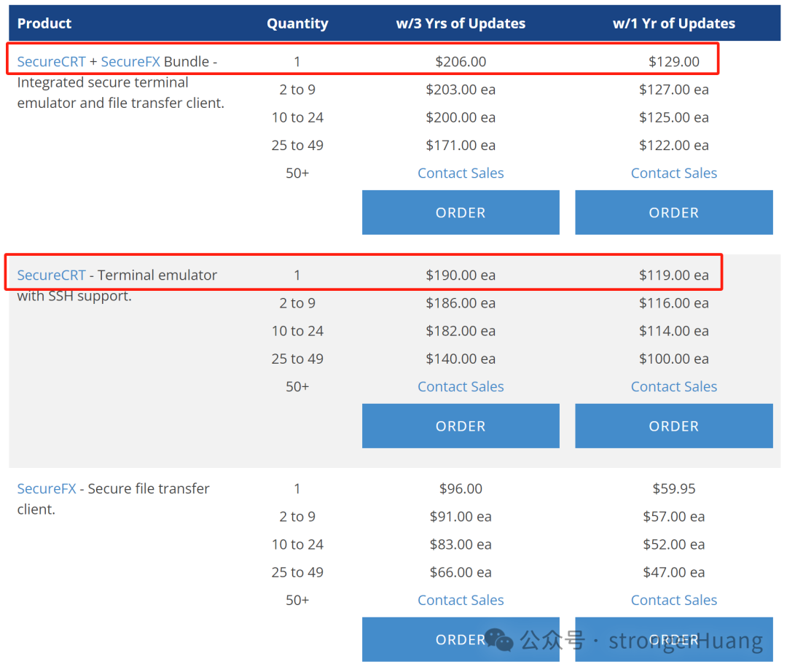The width and height of the screenshot is (787, 672).
Task: Click Contact Sales for Bundle 1 Yr updates
Action: point(674,173)
